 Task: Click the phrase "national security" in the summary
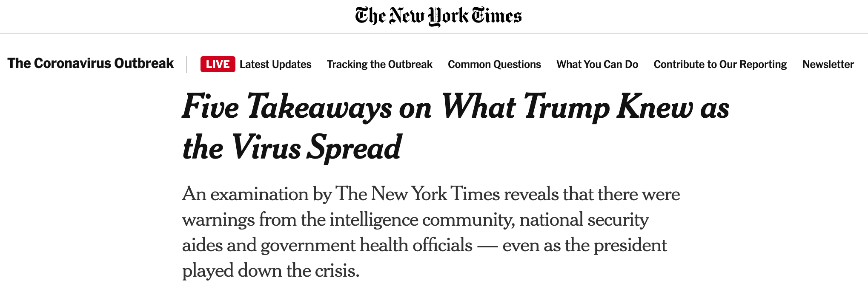pyautogui.click(x=584, y=220)
